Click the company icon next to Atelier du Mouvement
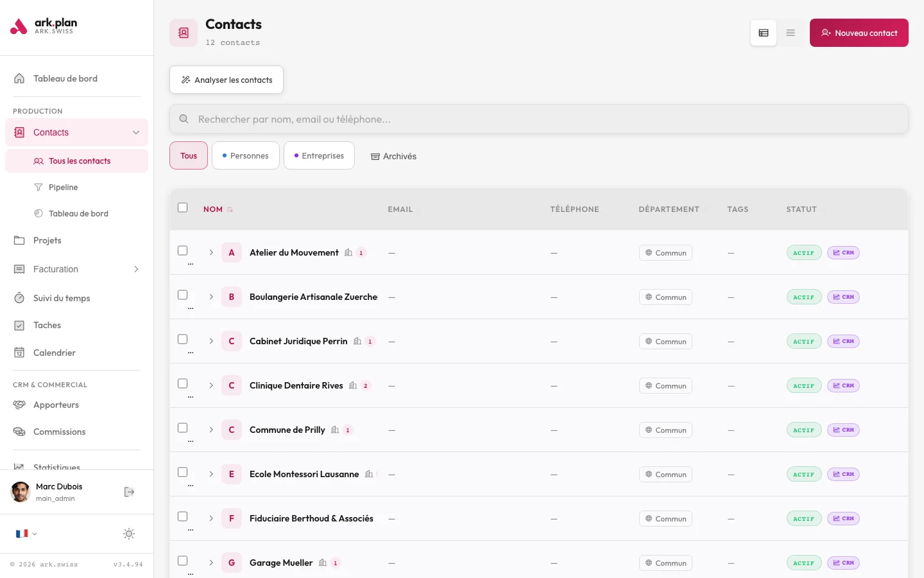Screen dimensions: 924x578 tap(348, 252)
